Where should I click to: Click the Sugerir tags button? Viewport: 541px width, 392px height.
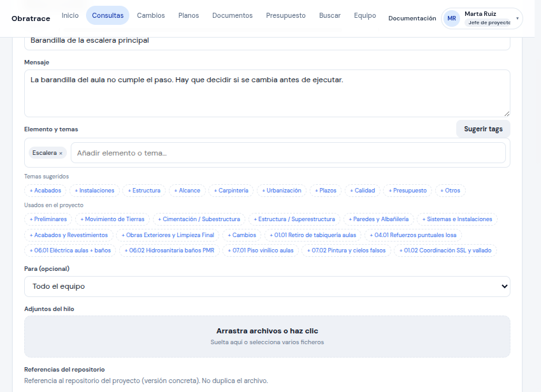click(x=483, y=129)
